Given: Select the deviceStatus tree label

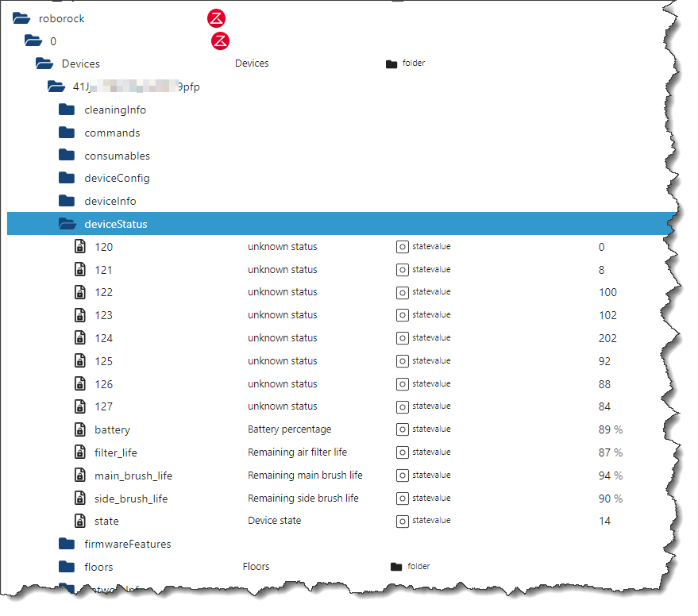Looking at the screenshot, I should coord(116,224).
